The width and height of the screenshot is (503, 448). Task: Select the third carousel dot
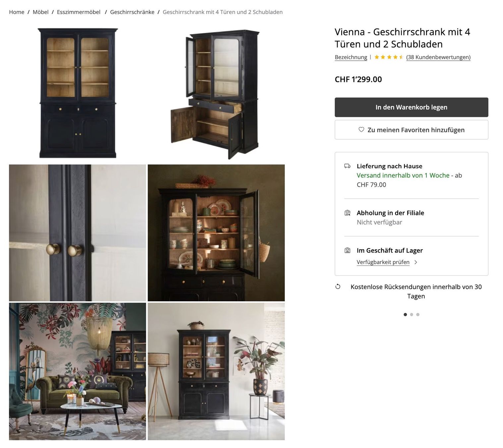[418, 315]
